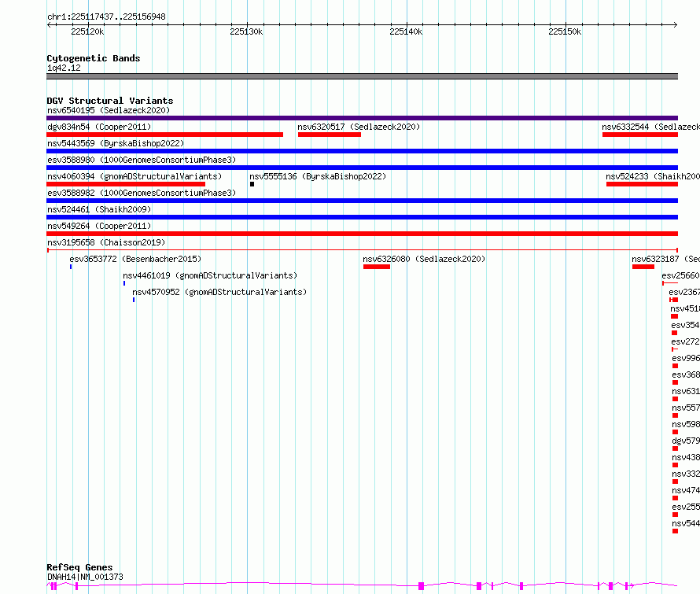This screenshot has height=594, width=700.
Task: Click the blue nsv5443569 variant bar
Action: (x=362, y=151)
